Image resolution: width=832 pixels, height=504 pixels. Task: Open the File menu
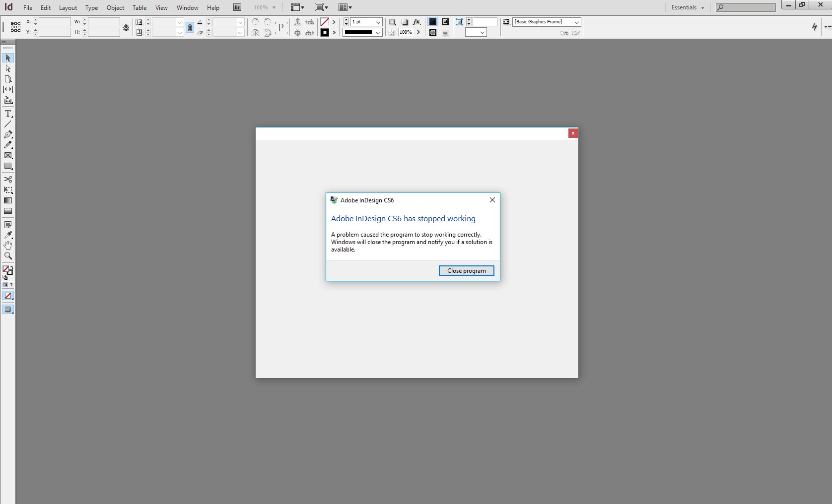click(x=28, y=7)
